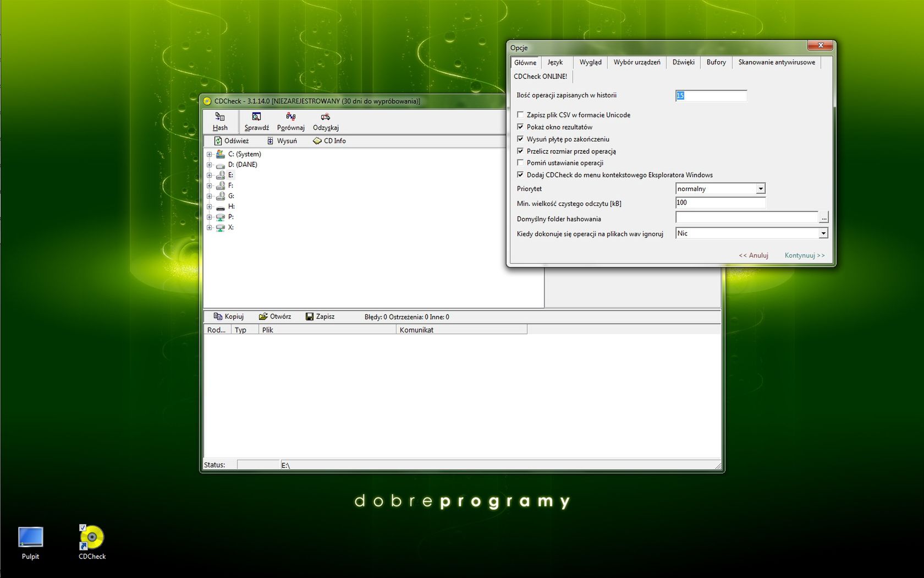The height and width of the screenshot is (578, 924).
Task: Uncheck Pokaż okno rezultatów
Action: (520, 127)
